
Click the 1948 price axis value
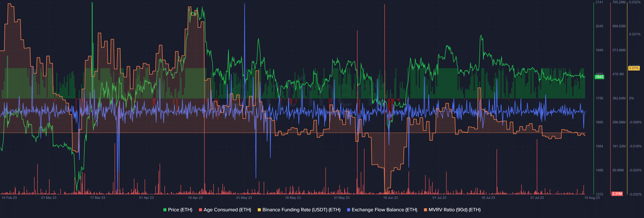click(x=599, y=50)
